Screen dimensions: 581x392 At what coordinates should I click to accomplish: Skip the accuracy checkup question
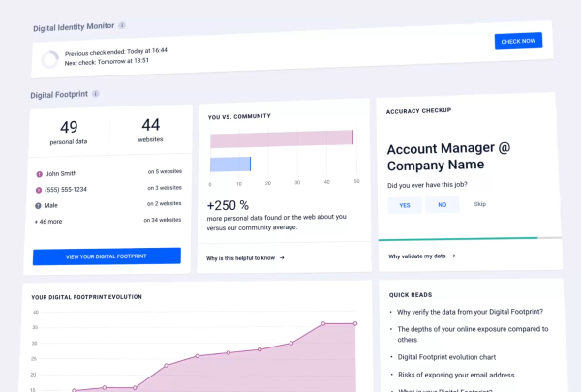[480, 204]
